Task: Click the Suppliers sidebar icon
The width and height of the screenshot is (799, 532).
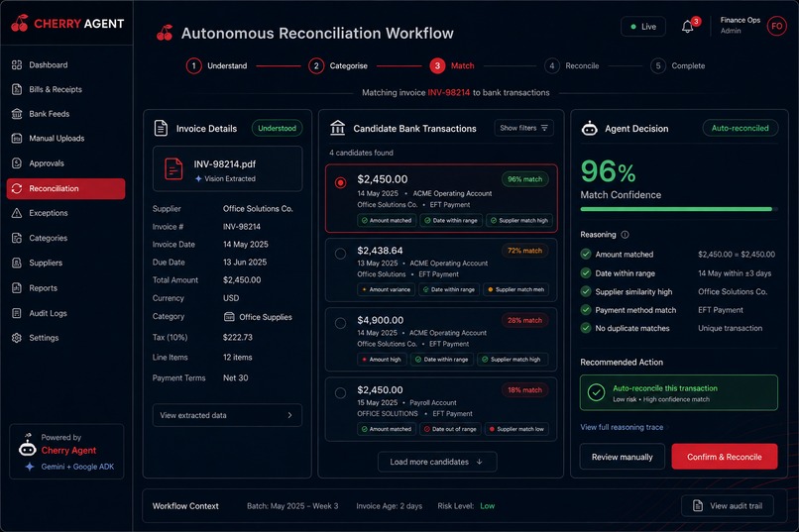Action: 17,263
